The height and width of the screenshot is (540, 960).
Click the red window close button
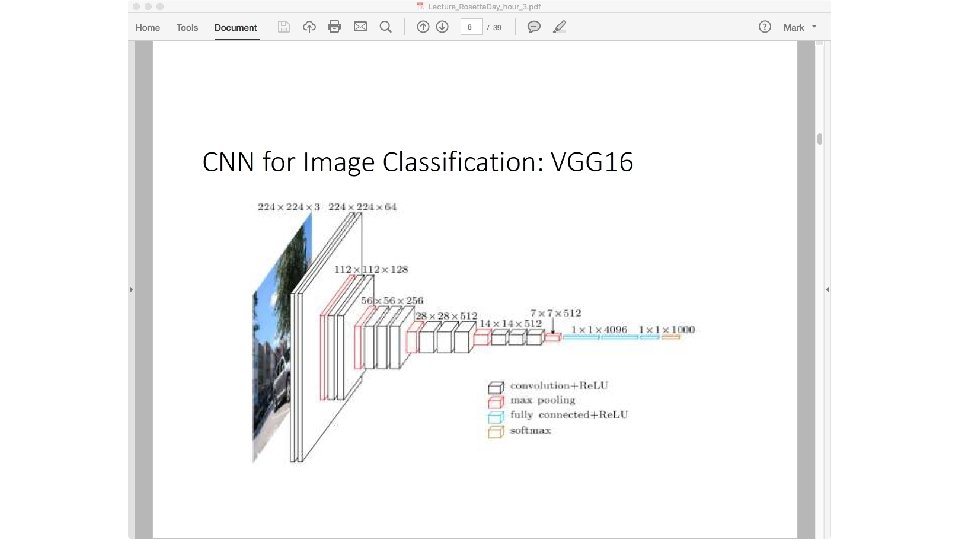pos(137,6)
